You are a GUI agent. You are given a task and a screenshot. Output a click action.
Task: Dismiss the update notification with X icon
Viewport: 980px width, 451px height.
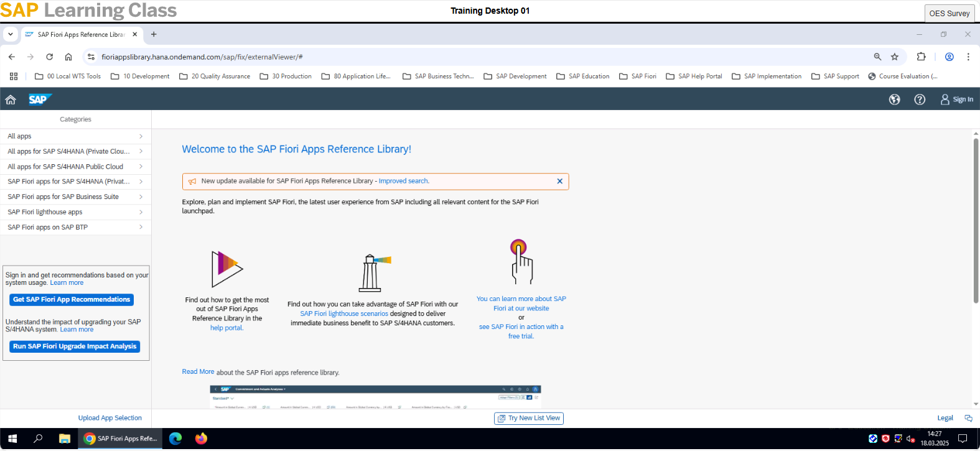(559, 182)
